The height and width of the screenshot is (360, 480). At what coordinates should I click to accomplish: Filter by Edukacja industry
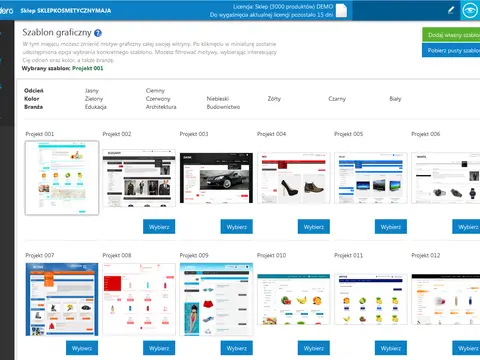[95, 107]
